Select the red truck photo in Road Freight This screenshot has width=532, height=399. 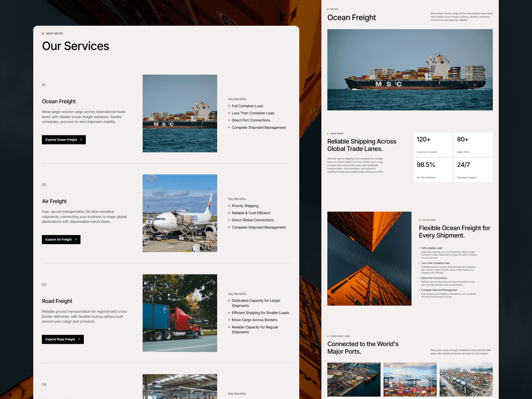click(180, 313)
